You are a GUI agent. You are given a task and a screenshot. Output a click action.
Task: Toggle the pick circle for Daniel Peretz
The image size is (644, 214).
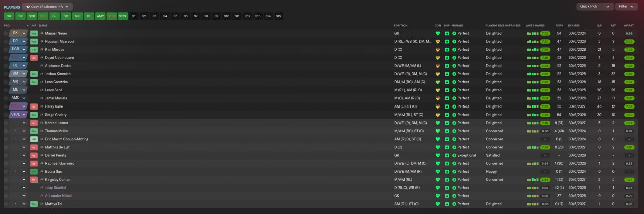click(6, 155)
